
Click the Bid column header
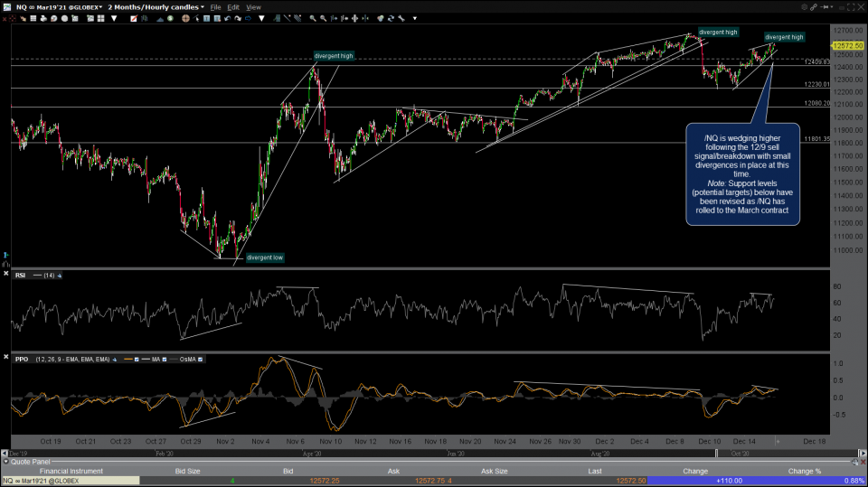coord(288,471)
